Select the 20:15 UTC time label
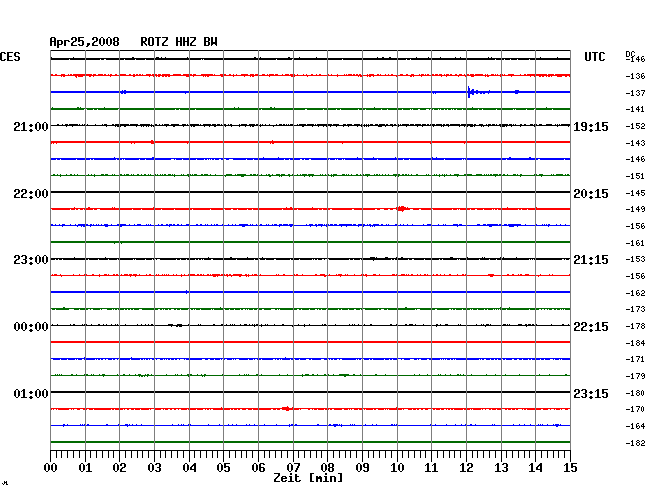This screenshot has height=494, width=650. coord(591,194)
